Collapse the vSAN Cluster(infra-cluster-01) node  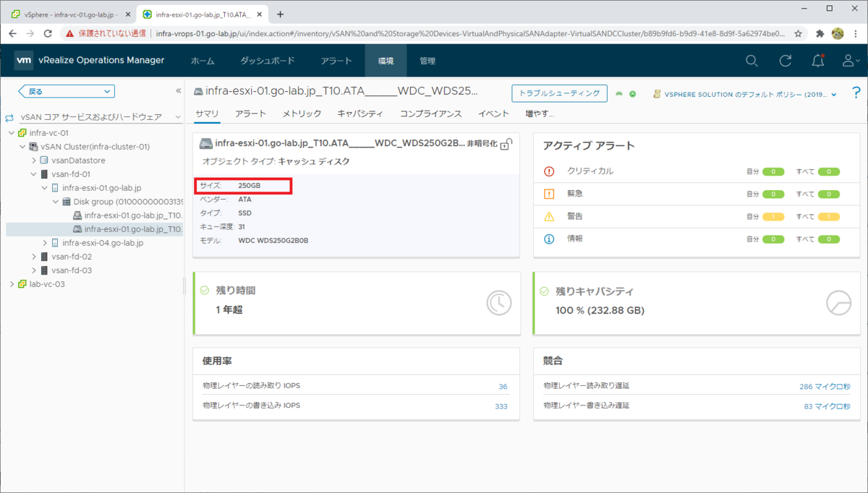(x=22, y=147)
